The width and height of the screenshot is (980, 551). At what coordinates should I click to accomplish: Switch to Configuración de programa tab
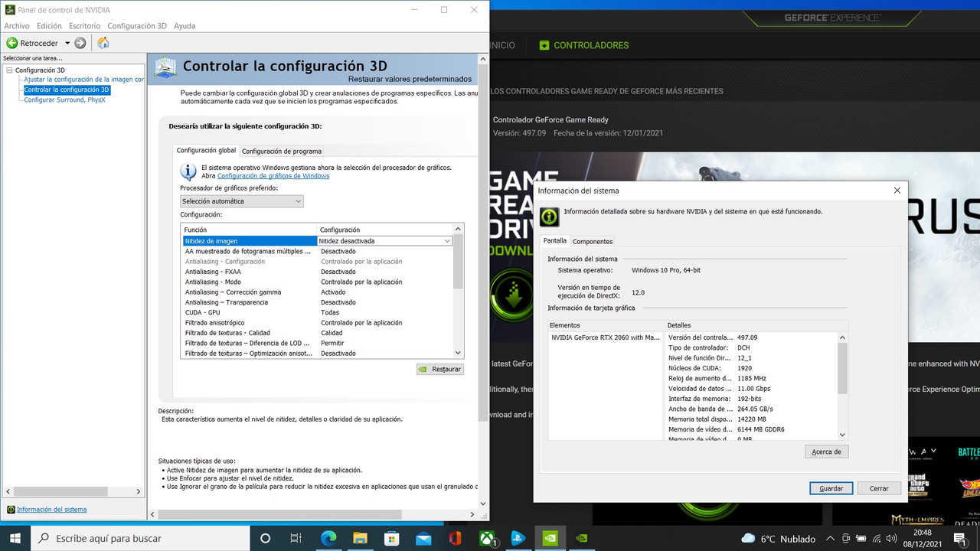point(282,152)
